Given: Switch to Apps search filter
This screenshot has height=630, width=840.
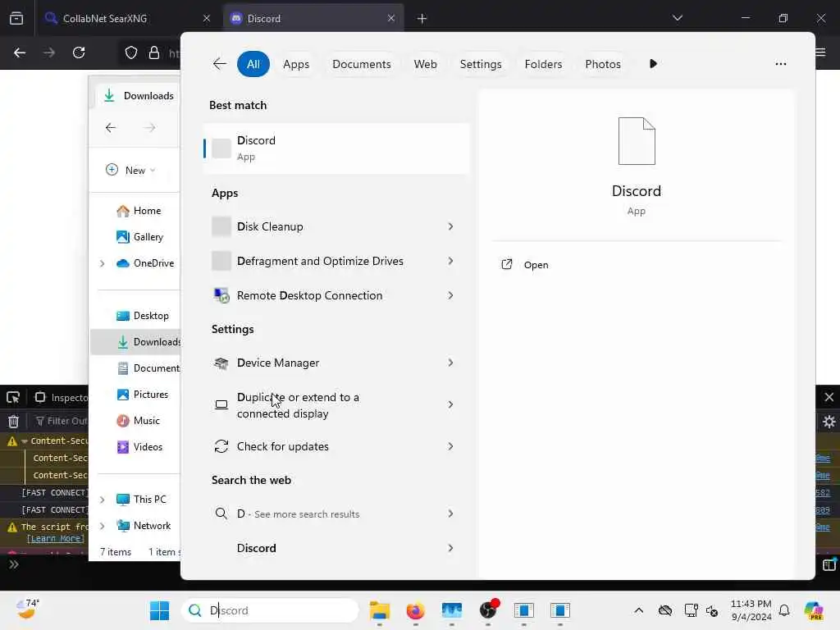Looking at the screenshot, I should tap(295, 64).
